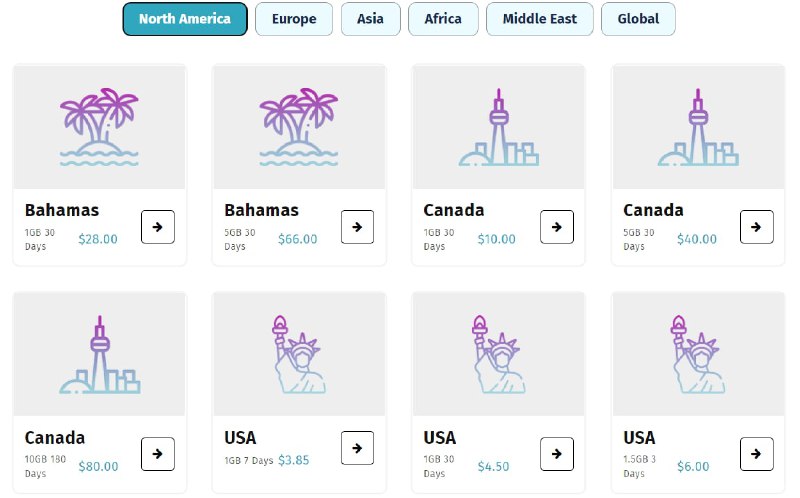This screenshot has height=498, width=800.
Task: Click the Bahamas $28.00 palm tree image
Action: [99, 127]
